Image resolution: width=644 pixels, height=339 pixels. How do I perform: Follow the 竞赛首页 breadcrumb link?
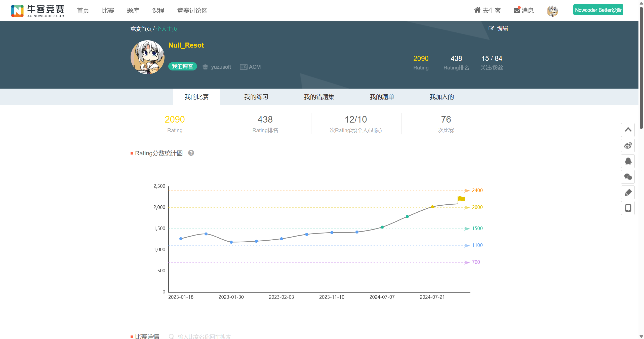141,29
